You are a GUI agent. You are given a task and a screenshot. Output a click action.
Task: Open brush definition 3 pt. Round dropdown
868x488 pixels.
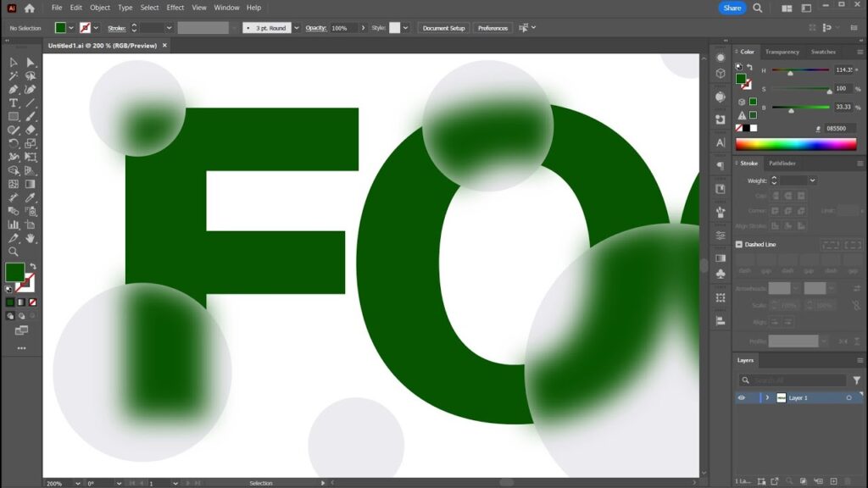point(296,28)
